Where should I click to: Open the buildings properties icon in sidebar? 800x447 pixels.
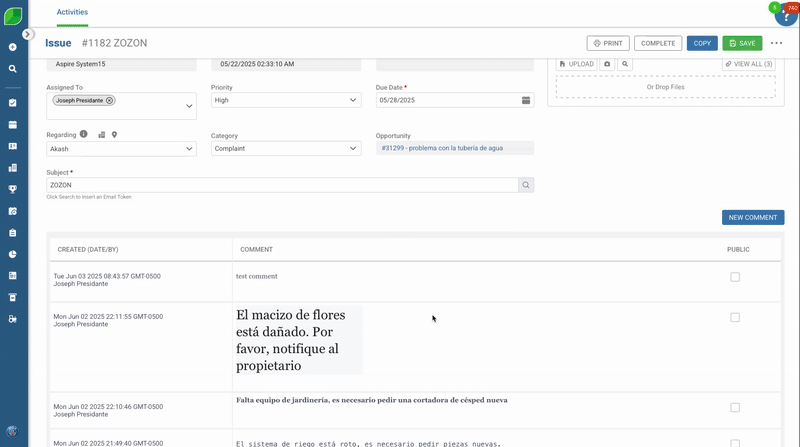13,168
